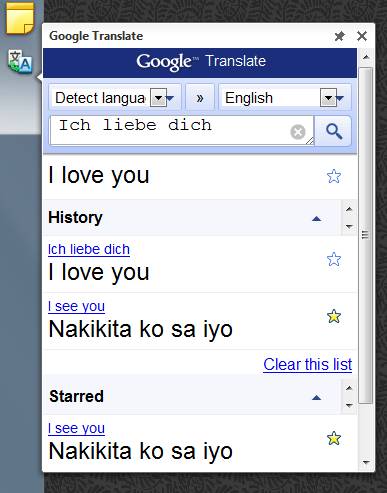Open the Detect language source dropdown
Image resolution: width=387 pixels, height=493 pixels.
tap(159, 98)
